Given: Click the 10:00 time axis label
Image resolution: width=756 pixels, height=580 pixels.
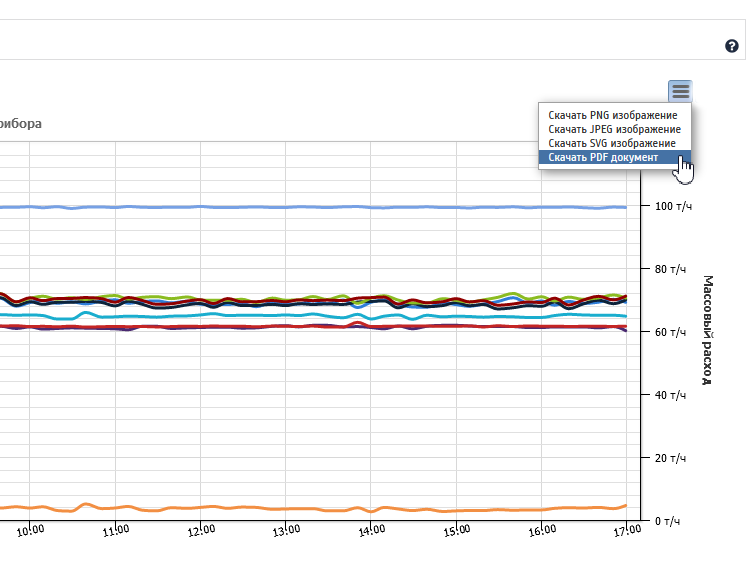Looking at the screenshot, I should [x=31, y=531].
